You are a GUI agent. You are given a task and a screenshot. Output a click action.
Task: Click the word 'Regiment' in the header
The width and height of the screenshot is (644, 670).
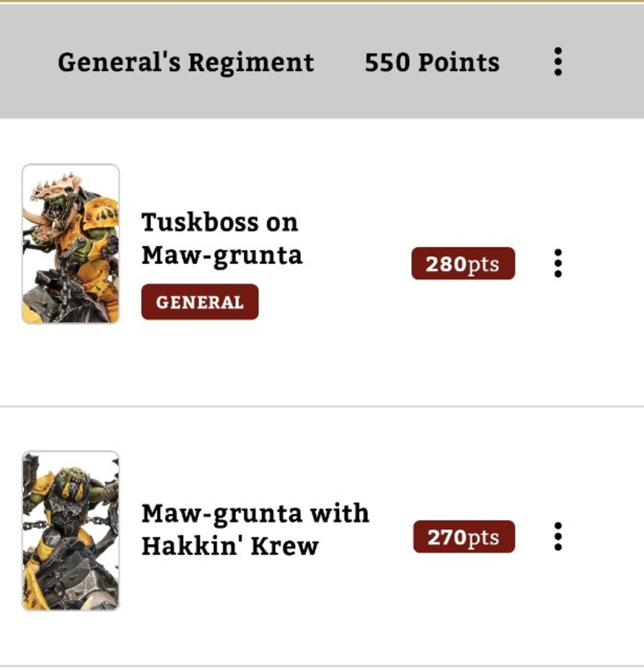click(x=251, y=62)
